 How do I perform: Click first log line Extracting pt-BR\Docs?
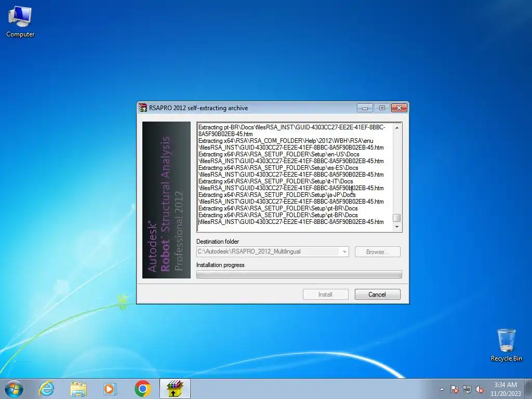pyautogui.click(x=292, y=128)
